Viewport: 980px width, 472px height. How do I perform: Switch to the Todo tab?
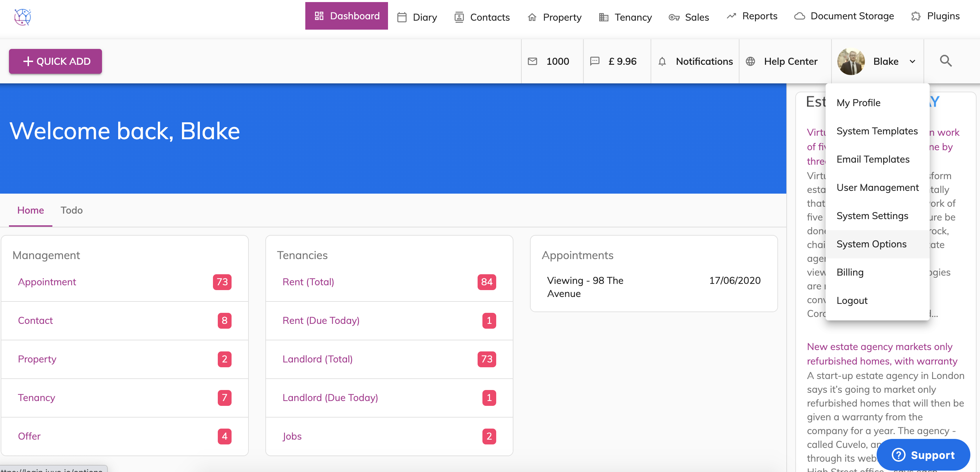tap(72, 210)
